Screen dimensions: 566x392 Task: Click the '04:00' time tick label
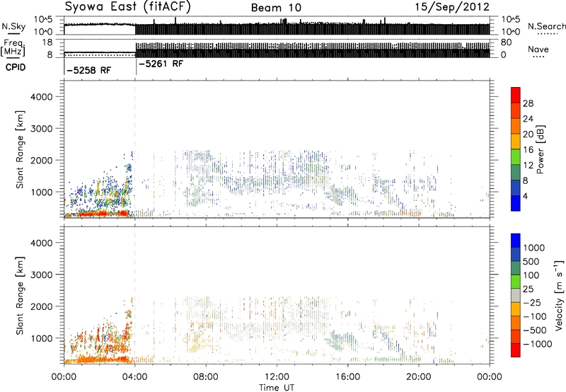134,377
